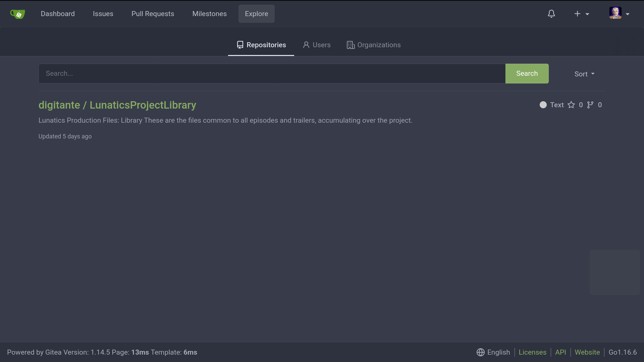Open the notifications bell

coord(551,14)
